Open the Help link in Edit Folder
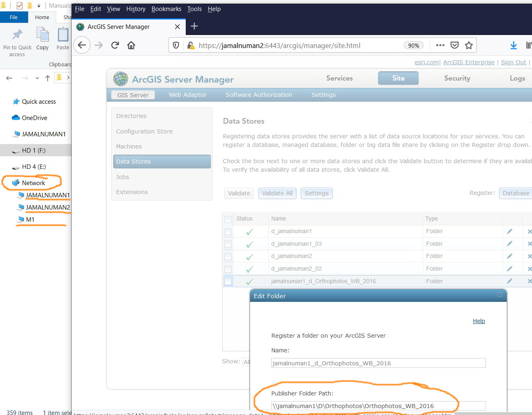Viewport: 532px width, 415px height. click(x=479, y=321)
